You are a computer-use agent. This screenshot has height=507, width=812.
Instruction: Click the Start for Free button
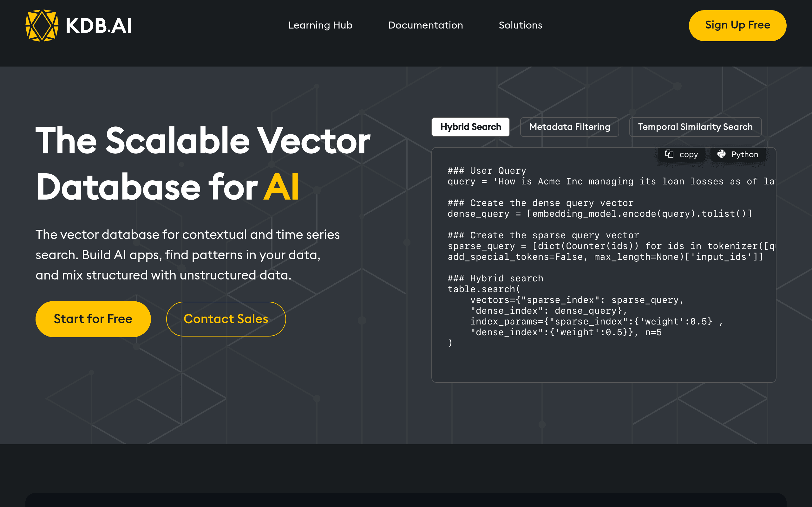(93, 319)
